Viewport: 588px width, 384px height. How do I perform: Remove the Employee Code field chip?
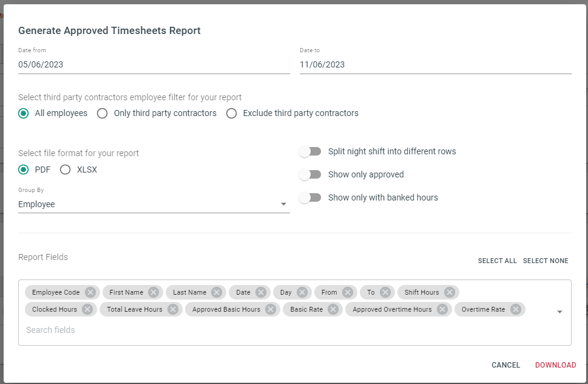(x=90, y=292)
